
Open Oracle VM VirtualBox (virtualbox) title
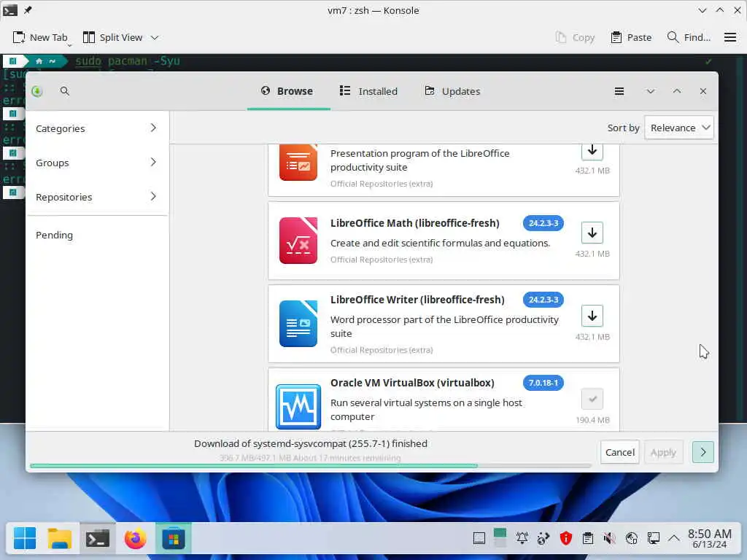point(412,383)
